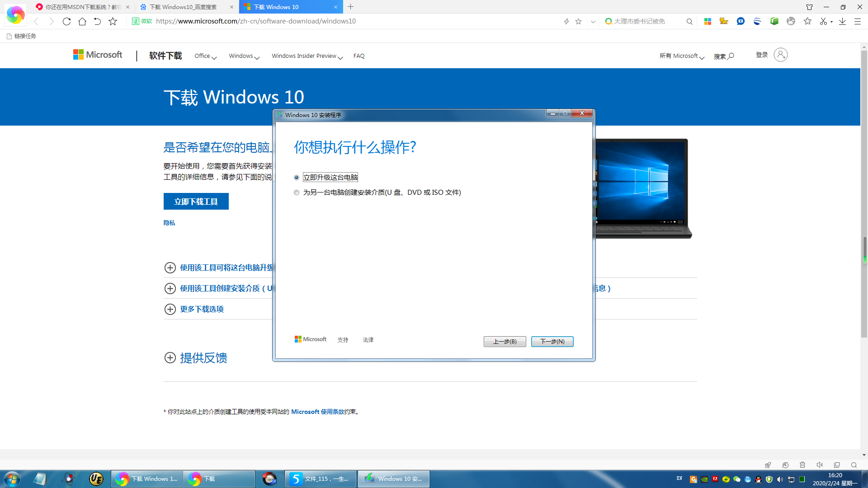Open the 隐私 privacy link
The width and height of the screenshot is (868, 488).
click(x=169, y=223)
